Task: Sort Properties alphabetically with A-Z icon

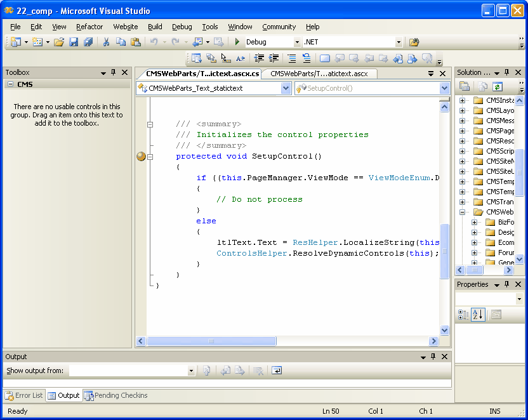Action: (478, 315)
